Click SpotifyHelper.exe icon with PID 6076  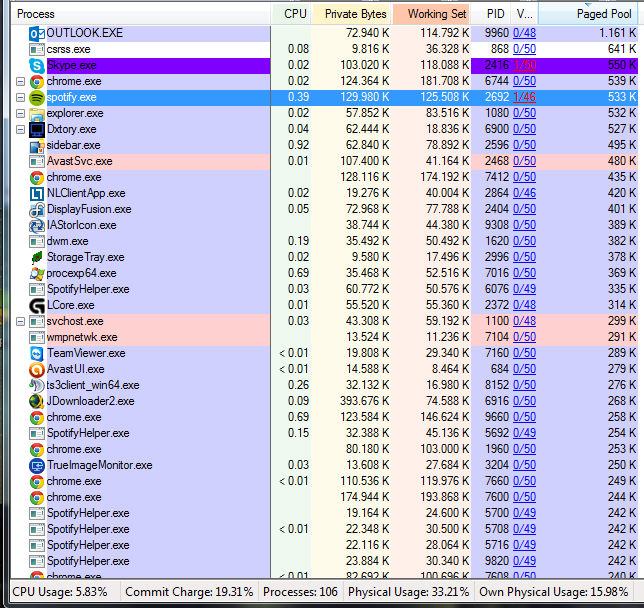(37, 290)
